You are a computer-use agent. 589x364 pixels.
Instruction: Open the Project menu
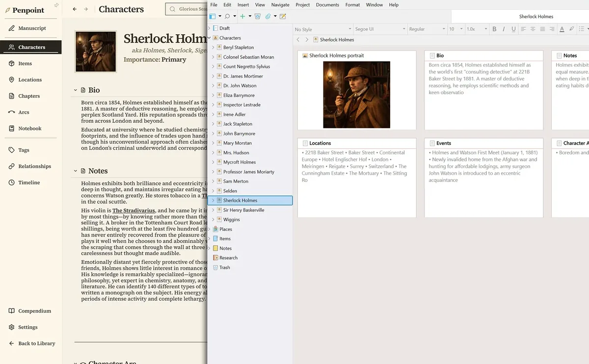point(303,4)
